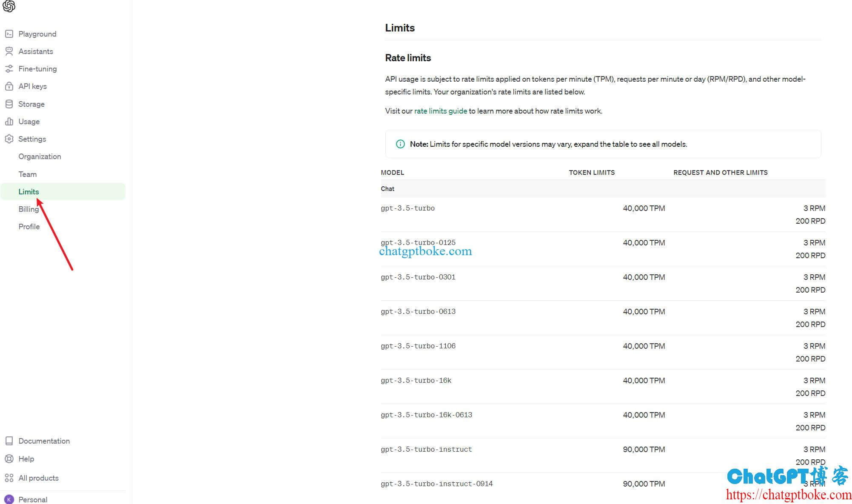Screen dimensions: 852x504
Task: Click the Usage icon in sidebar
Action: point(9,121)
